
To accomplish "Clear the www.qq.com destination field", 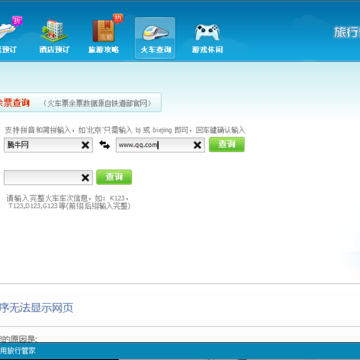I will [x=197, y=145].
